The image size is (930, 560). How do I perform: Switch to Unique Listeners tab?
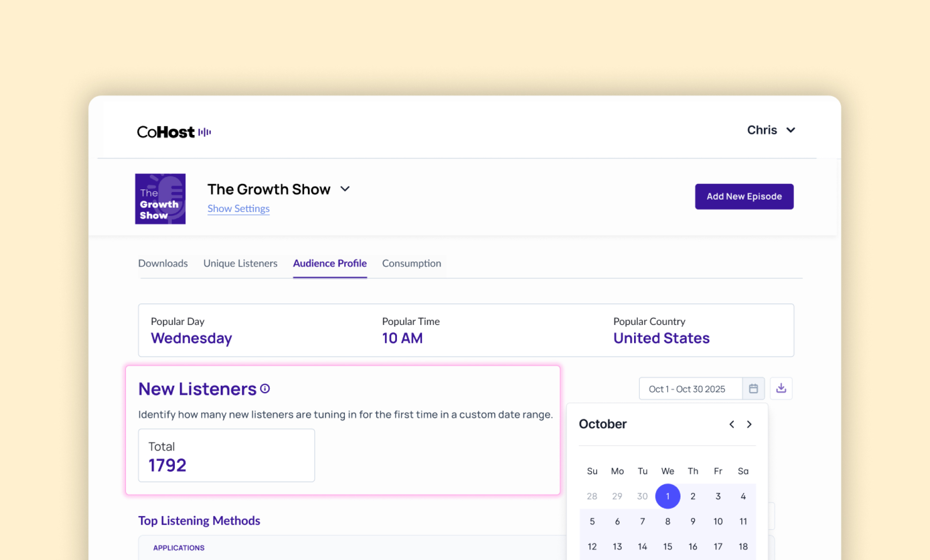click(240, 263)
